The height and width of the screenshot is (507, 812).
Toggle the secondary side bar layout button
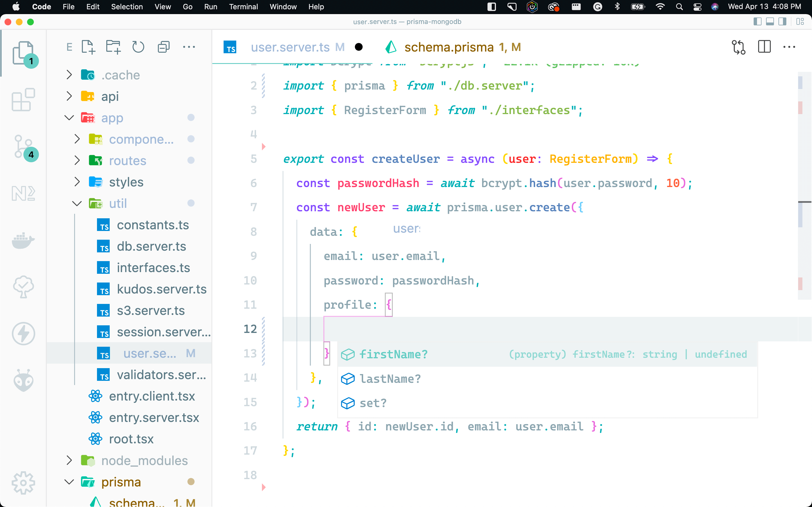[x=782, y=22]
